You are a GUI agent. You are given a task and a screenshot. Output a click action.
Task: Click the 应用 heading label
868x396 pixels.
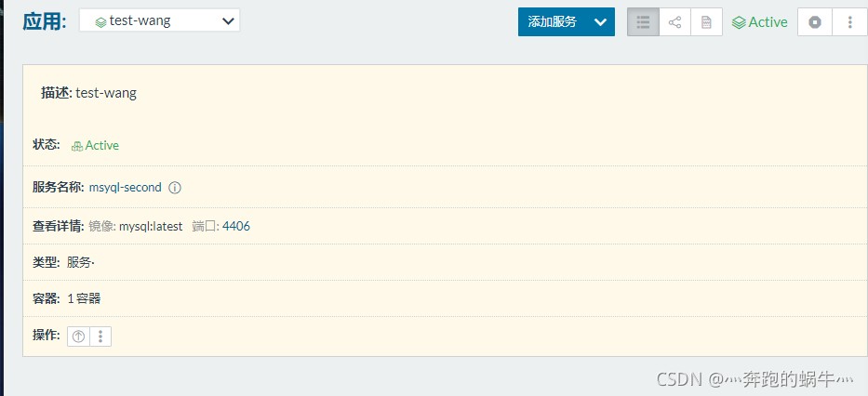pyautogui.click(x=45, y=22)
